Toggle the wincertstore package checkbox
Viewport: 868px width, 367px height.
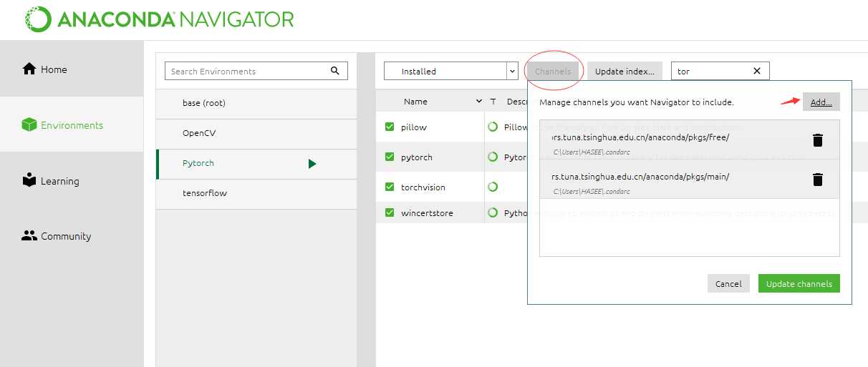click(390, 212)
